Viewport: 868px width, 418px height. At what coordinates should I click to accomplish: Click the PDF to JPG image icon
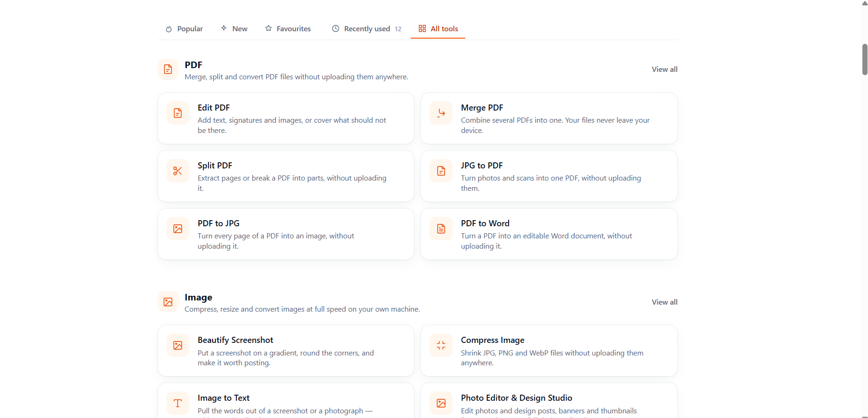[x=178, y=229]
